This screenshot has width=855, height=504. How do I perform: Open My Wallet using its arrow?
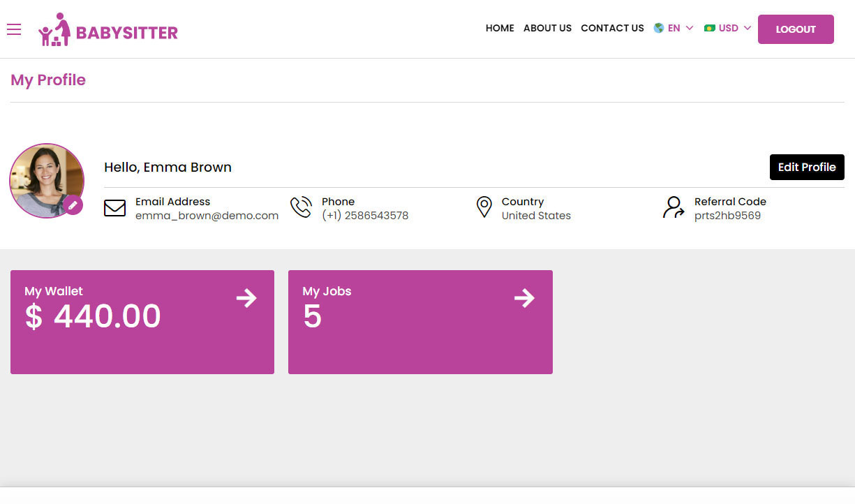[246, 298]
